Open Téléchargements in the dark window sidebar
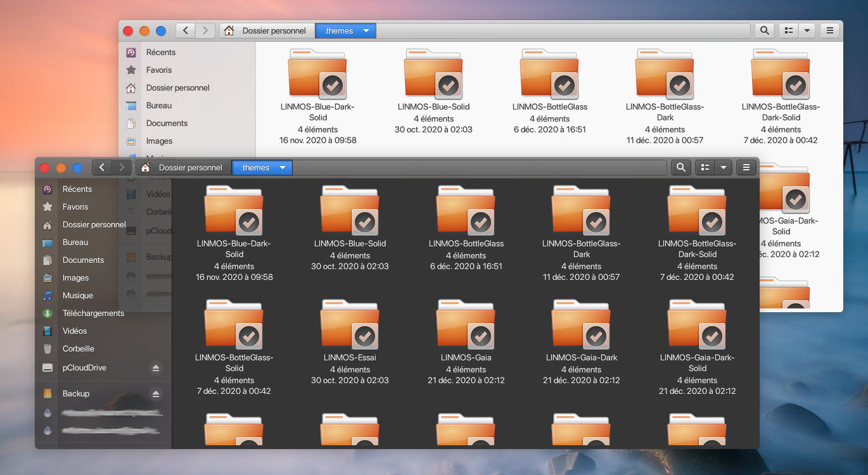Screen dimensions: 868x475 click(103, 313)
